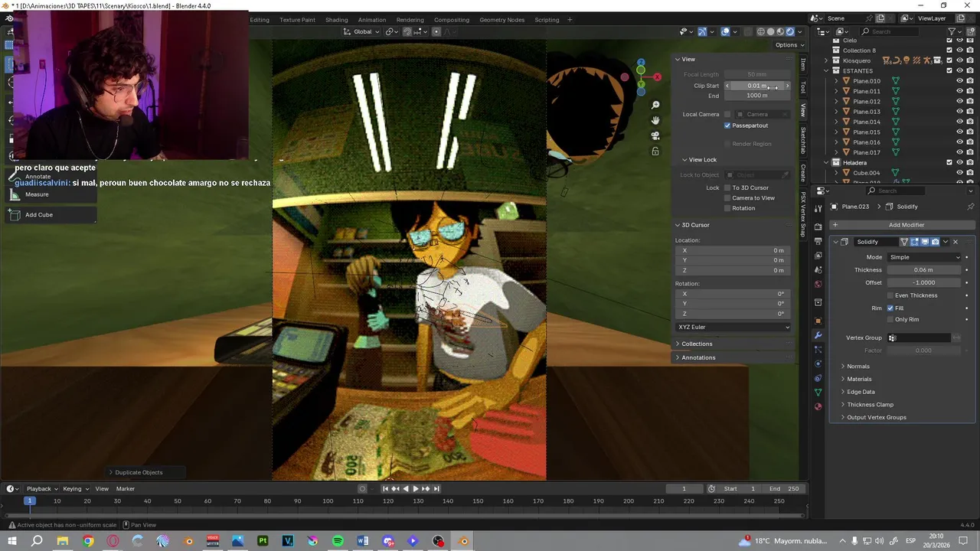Click the Add Modifier button
Viewport: 980px width, 551px height.
[x=901, y=225]
